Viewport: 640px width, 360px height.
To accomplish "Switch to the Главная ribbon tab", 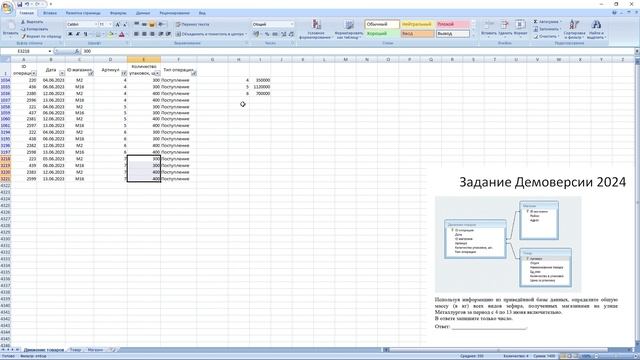I will pyautogui.click(x=27, y=13).
